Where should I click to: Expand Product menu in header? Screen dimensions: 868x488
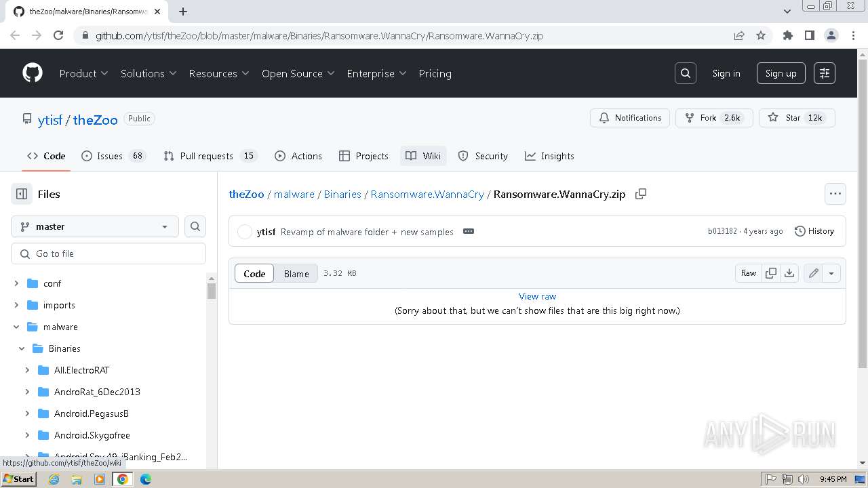[x=83, y=73]
